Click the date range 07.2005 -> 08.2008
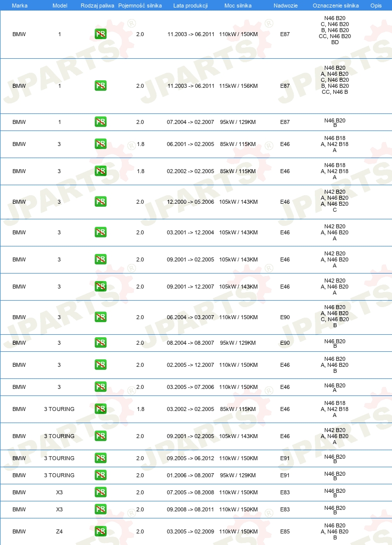 (190, 492)
